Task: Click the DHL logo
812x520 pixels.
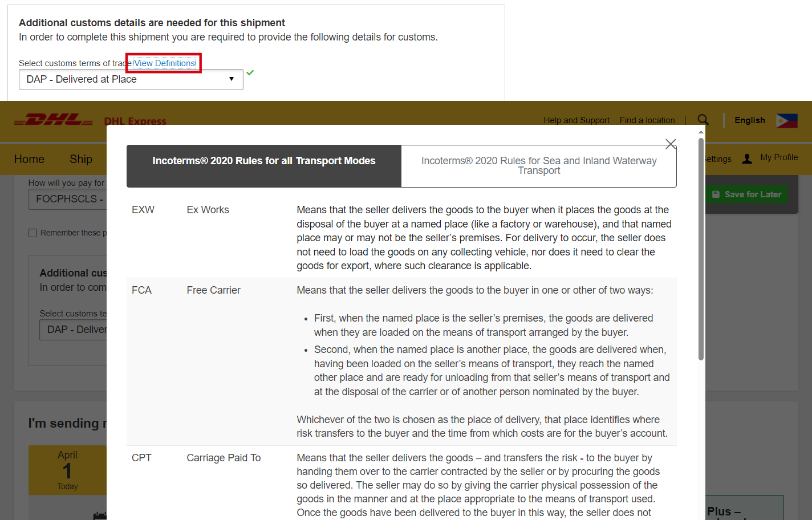Action: [x=54, y=120]
